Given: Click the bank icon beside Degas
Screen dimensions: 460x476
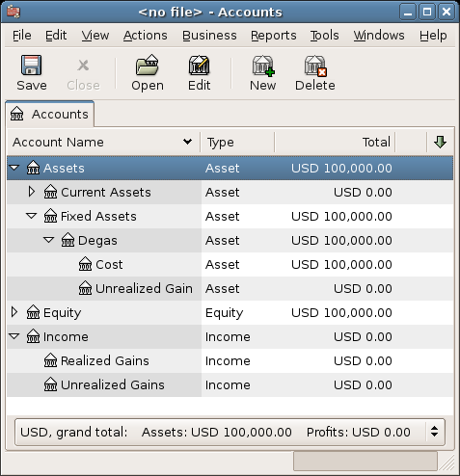Looking at the screenshot, I should (x=68, y=240).
